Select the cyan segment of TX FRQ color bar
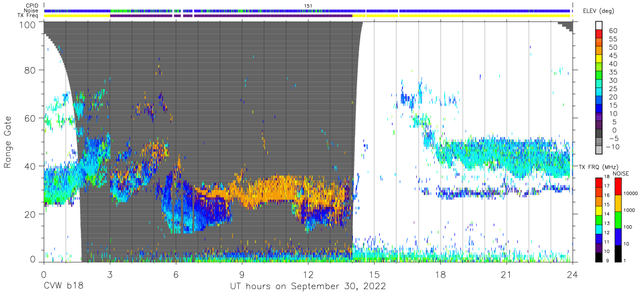 pos(599,229)
